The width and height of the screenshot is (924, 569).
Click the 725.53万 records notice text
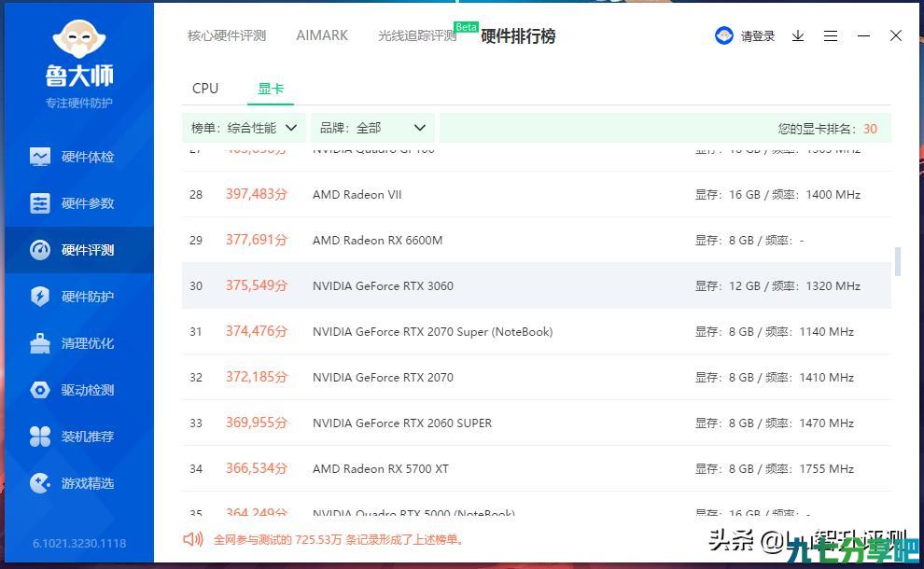click(x=339, y=539)
